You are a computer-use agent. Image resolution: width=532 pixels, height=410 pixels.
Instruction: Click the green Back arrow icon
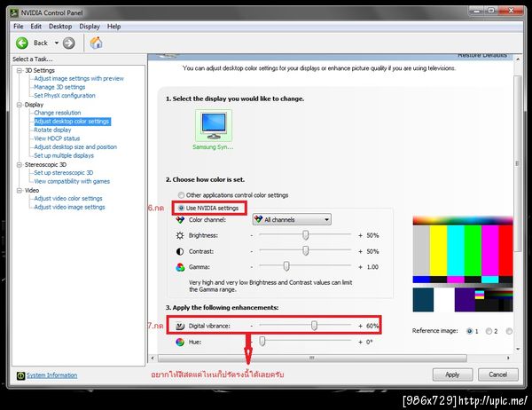(22, 43)
